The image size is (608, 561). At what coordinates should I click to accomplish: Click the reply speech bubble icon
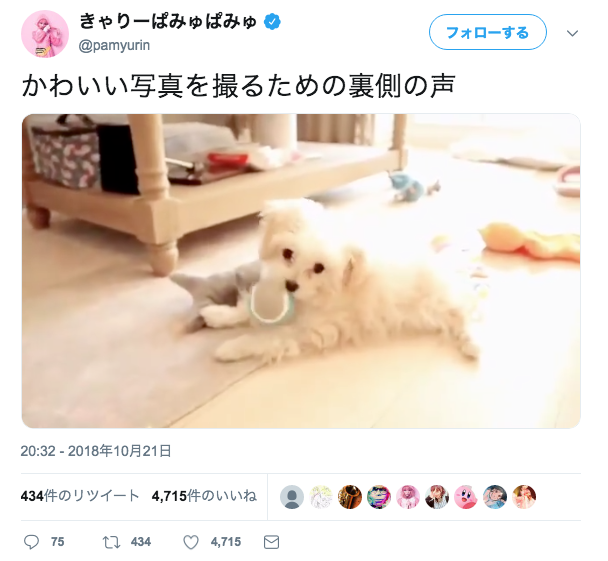31,542
